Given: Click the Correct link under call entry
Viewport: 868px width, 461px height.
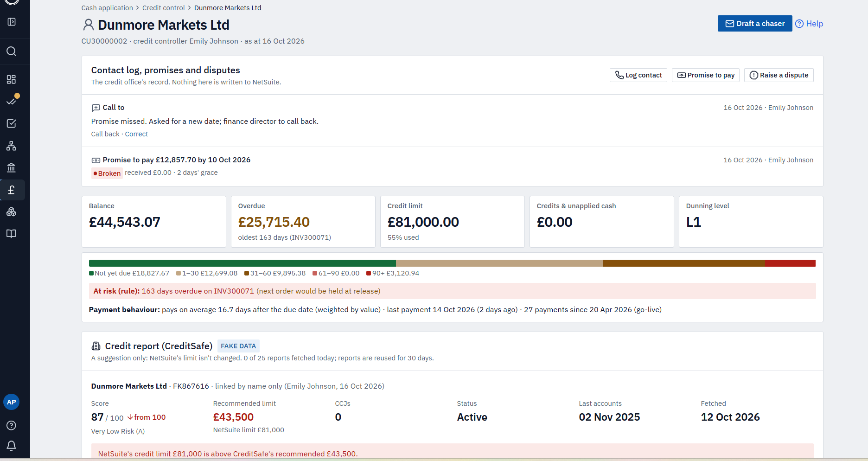Looking at the screenshot, I should pos(136,134).
